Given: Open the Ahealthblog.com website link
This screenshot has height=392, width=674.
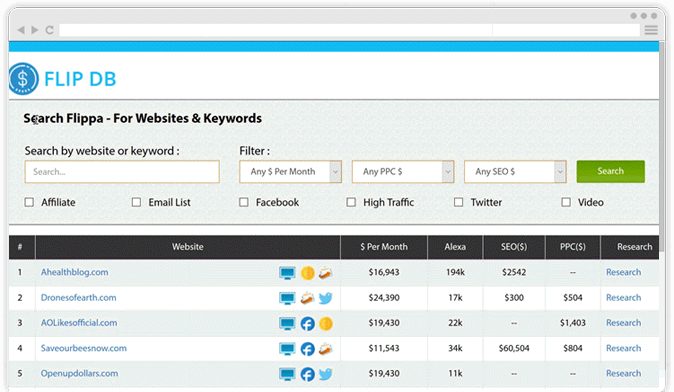Looking at the screenshot, I should (x=74, y=272).
